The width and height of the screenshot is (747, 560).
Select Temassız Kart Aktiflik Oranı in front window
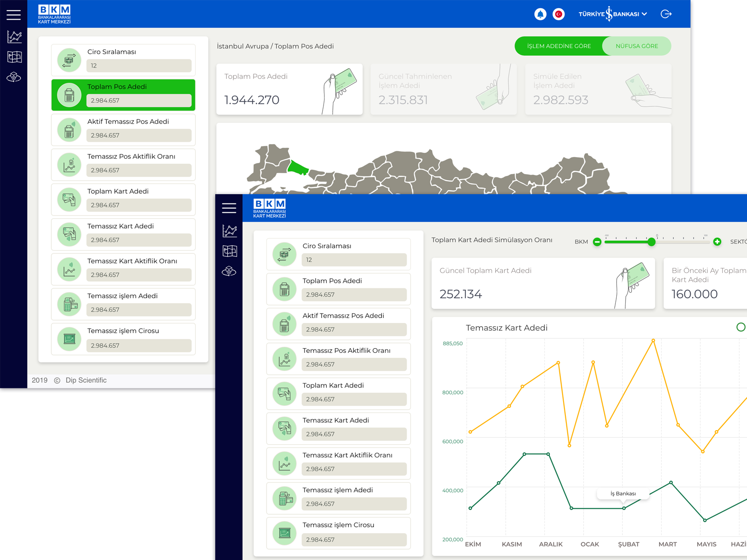pos(338,463)
